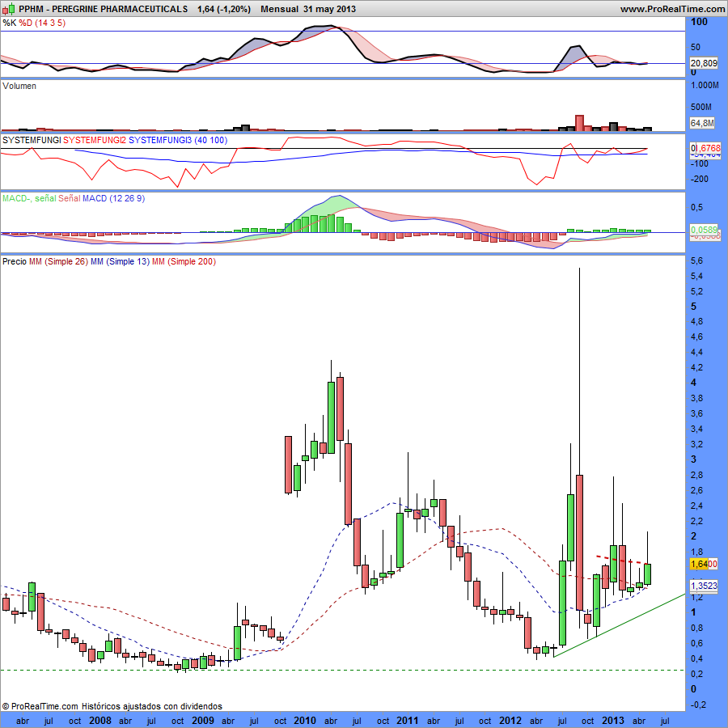Select the red SYSTEMFUNGI2 label
The width and height of the screenshot is (728, 728).
point(95,140)
